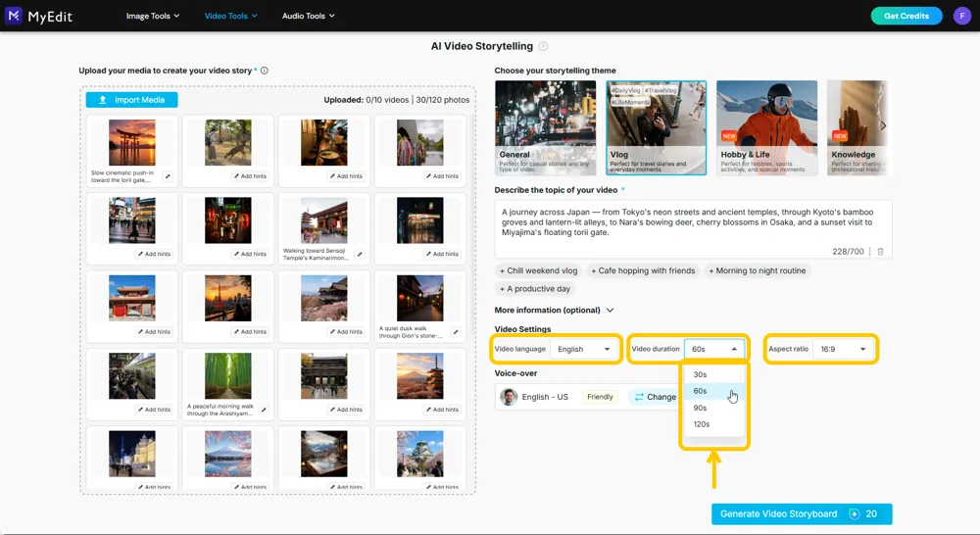Expand More information (optional) section
The image size is (980, 535).
click(x=555, y=310)
